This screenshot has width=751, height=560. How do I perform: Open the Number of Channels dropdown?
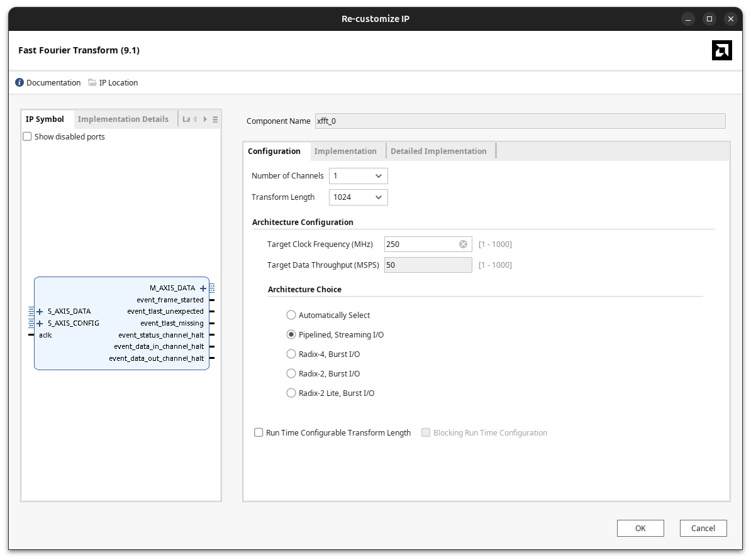click(x=359, y=175)
